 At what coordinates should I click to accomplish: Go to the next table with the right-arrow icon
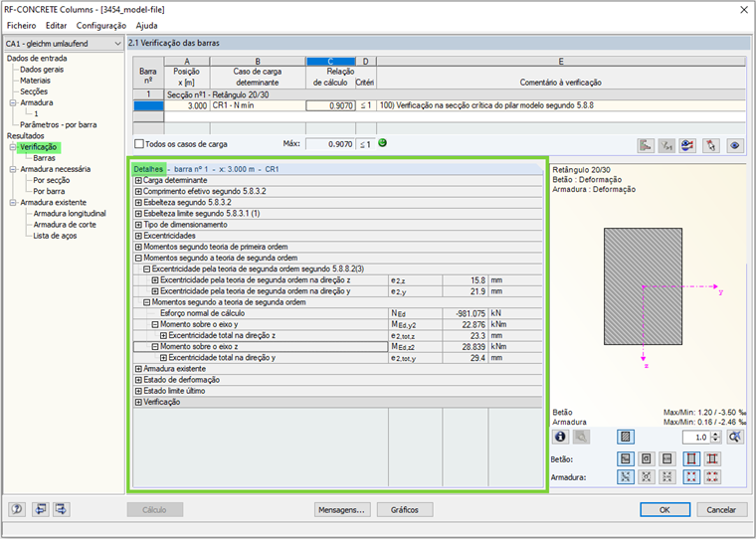(x=62, y=509)
